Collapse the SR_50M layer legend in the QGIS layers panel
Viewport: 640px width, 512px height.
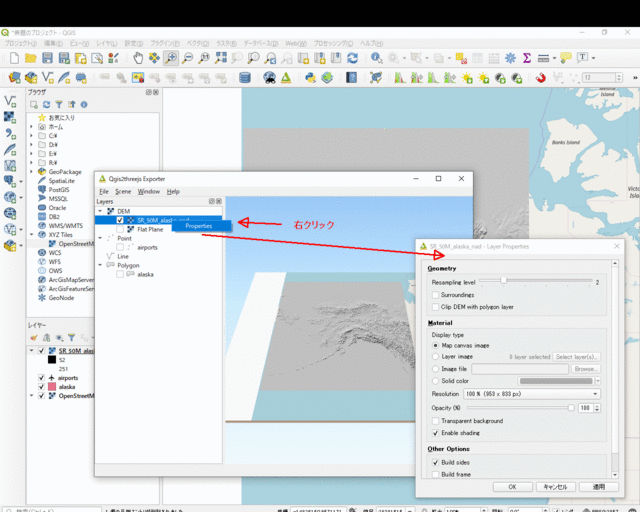(32, 350)
